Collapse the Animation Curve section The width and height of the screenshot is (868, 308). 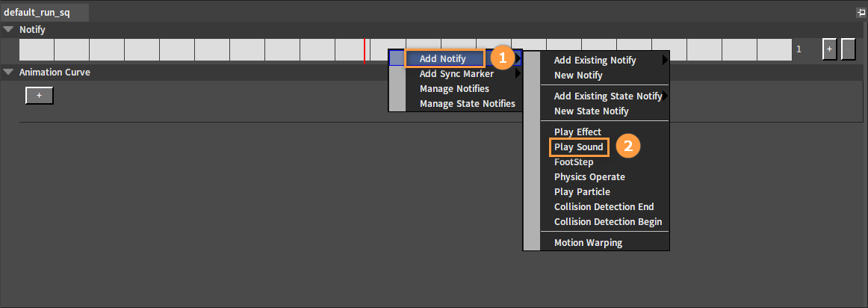[8, 73]
